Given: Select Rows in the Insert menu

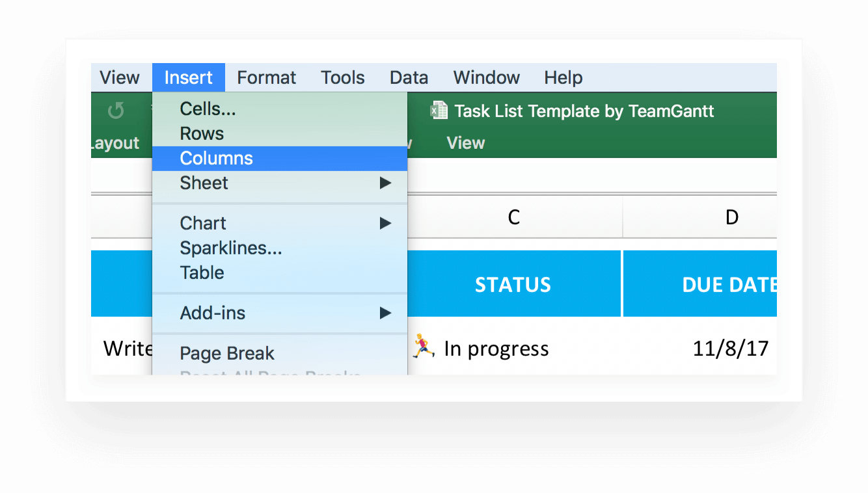Looking at the screenshot, I should [202, 134].
